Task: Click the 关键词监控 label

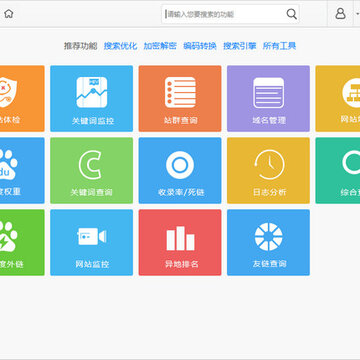Action: click(x=93, y=121)
